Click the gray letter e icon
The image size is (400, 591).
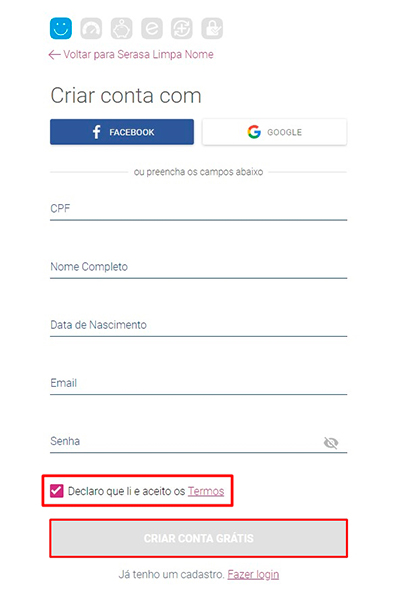pos(152,28)
